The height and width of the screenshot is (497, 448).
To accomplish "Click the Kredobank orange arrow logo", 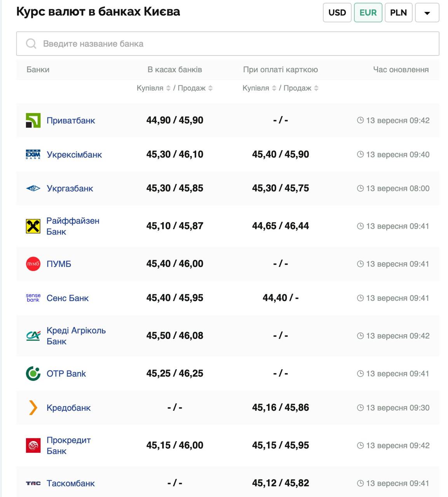I will (33, 408).
